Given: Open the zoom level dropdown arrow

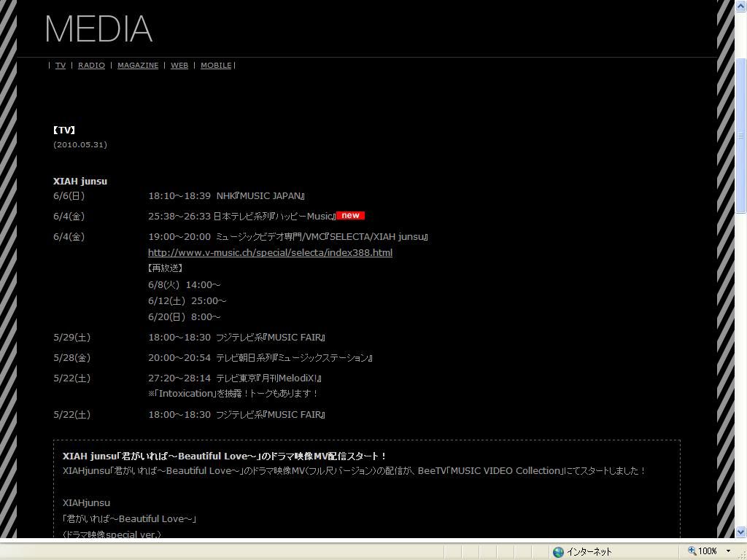Looking at the screenshot, I should click(x=729, y=551).
